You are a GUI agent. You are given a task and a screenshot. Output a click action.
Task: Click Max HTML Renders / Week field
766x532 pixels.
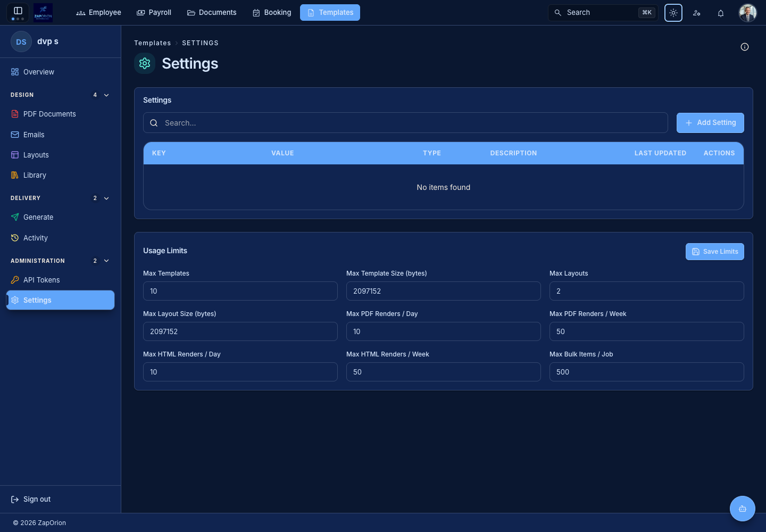(444, 372)
